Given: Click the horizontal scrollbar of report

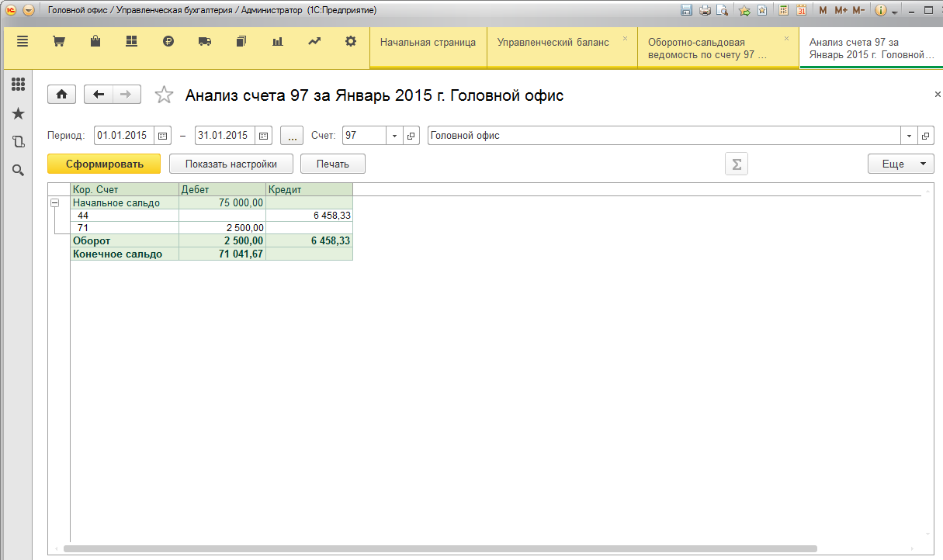Looking at the screenshot, I should tap(440, 548).
